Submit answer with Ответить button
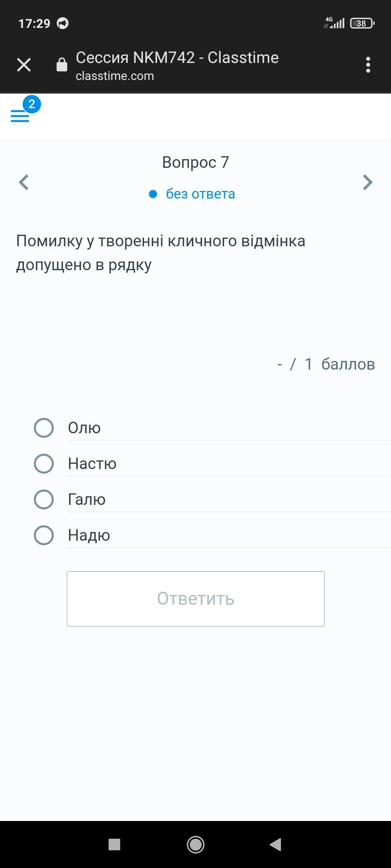 click(195, 599)
